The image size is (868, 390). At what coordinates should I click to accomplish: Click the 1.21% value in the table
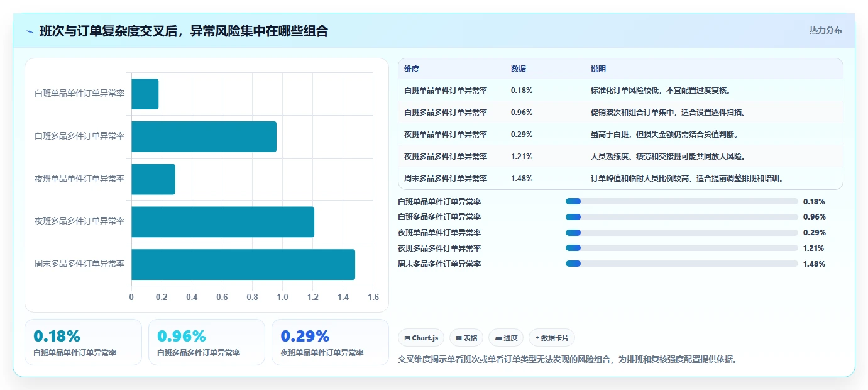(x=522, y=157)
